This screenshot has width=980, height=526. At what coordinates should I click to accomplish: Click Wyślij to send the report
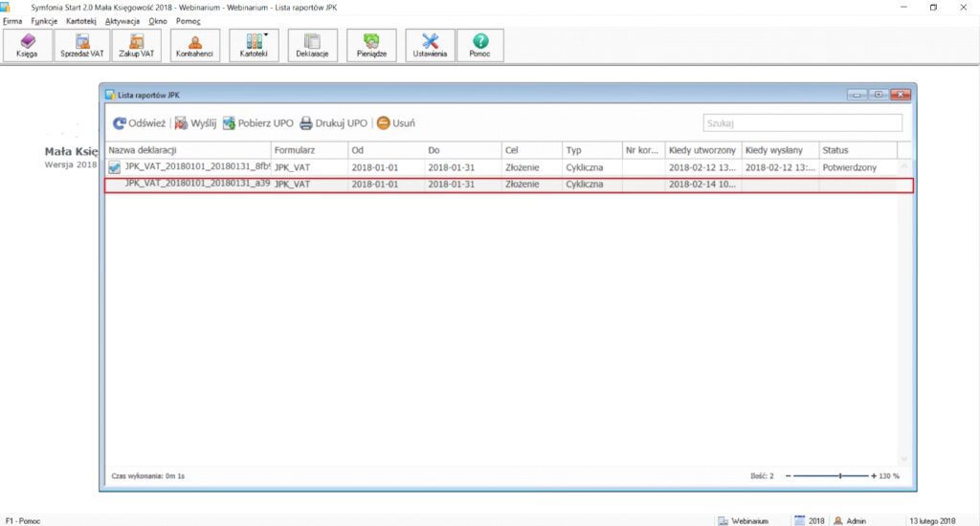pos(195,123)
